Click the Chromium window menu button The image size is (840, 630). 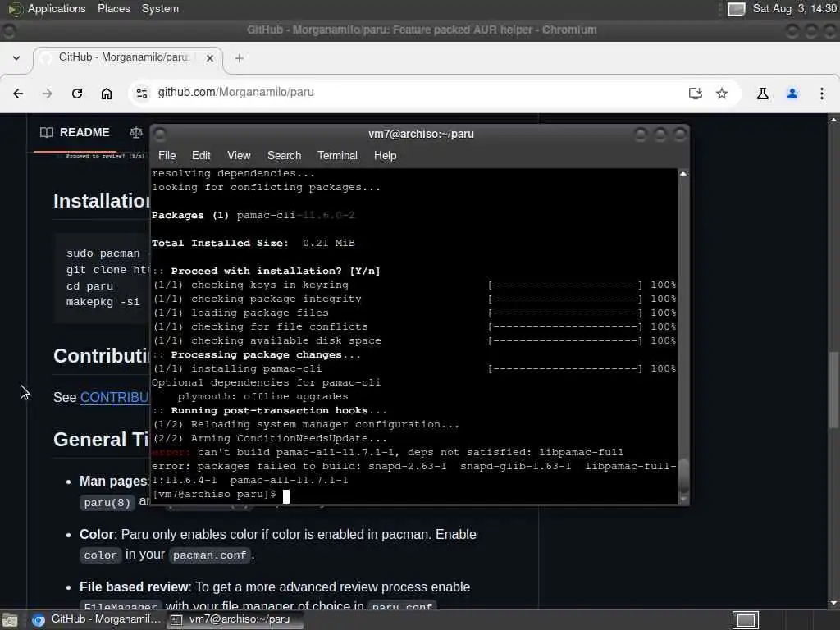pyautogui.click(x=9, y=30)
